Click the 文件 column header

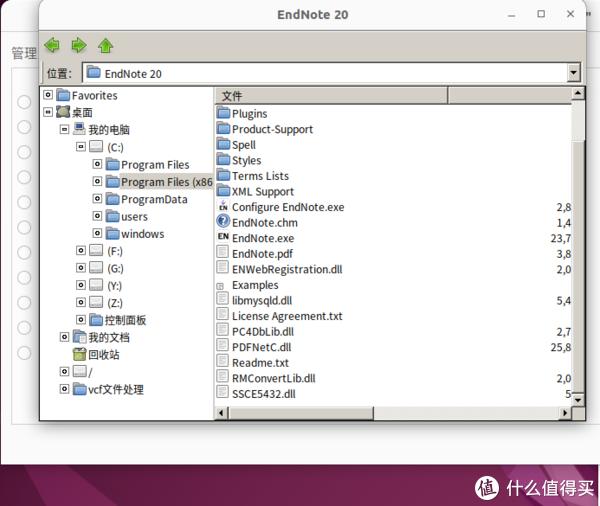(330, 96)
